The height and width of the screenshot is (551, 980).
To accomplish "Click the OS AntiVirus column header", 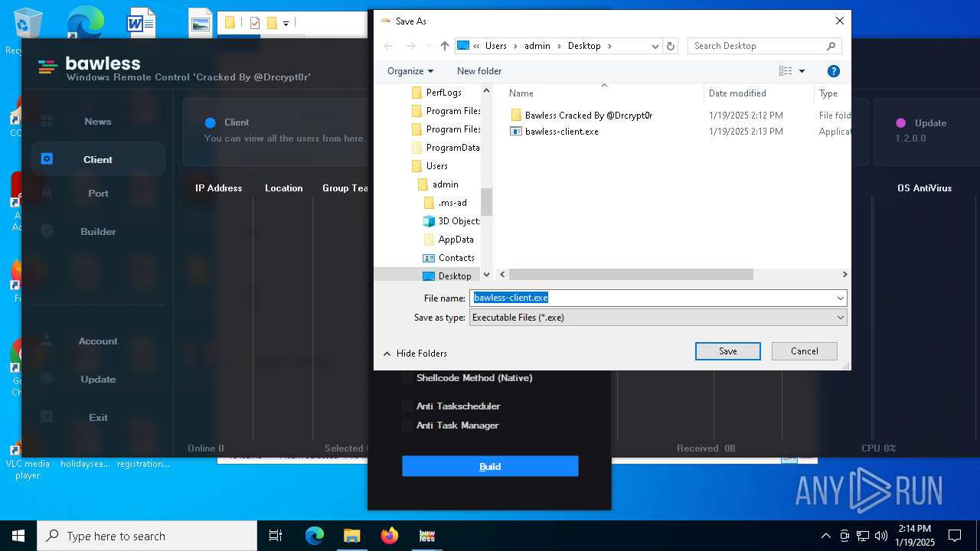I will tap(925, 188).
